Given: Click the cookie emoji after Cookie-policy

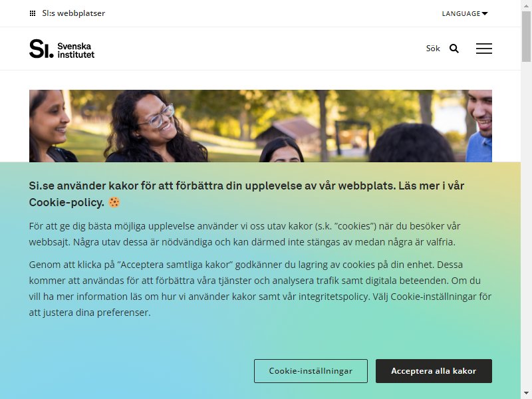Looking at the screenshot, I should [x=114, y=202].
